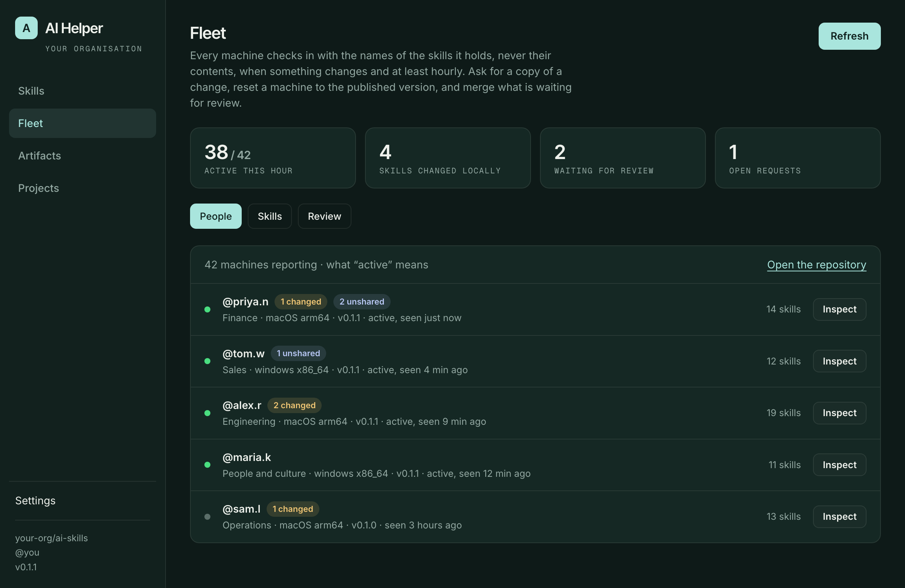Click the green status dot for @maria.k
The height and width of the screenshot is (588, 905).
pos(207,465)
